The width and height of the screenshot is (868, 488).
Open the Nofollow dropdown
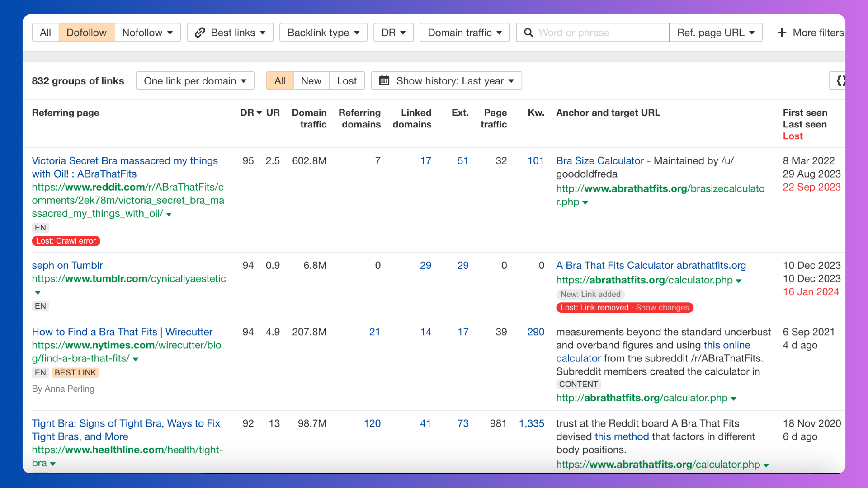pyautogui.click(x=147, y=33)
